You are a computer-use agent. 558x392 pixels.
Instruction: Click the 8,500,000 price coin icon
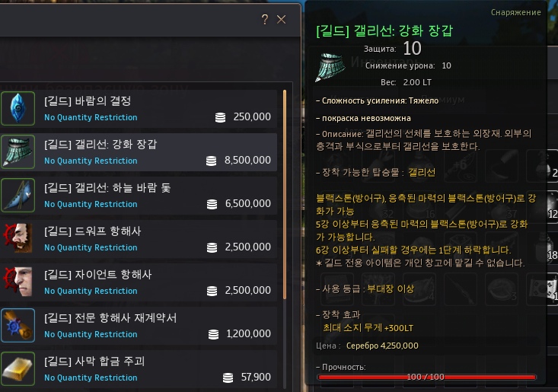211,161
